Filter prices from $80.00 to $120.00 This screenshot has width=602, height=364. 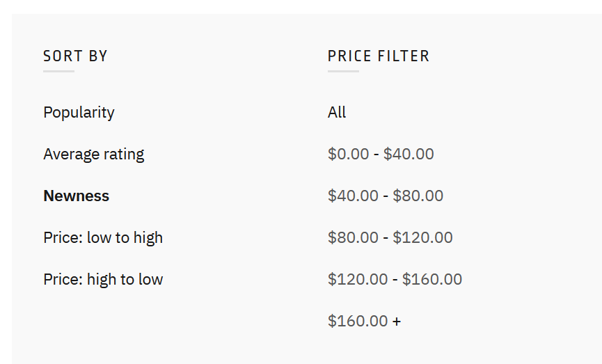[x=390, y=238]
